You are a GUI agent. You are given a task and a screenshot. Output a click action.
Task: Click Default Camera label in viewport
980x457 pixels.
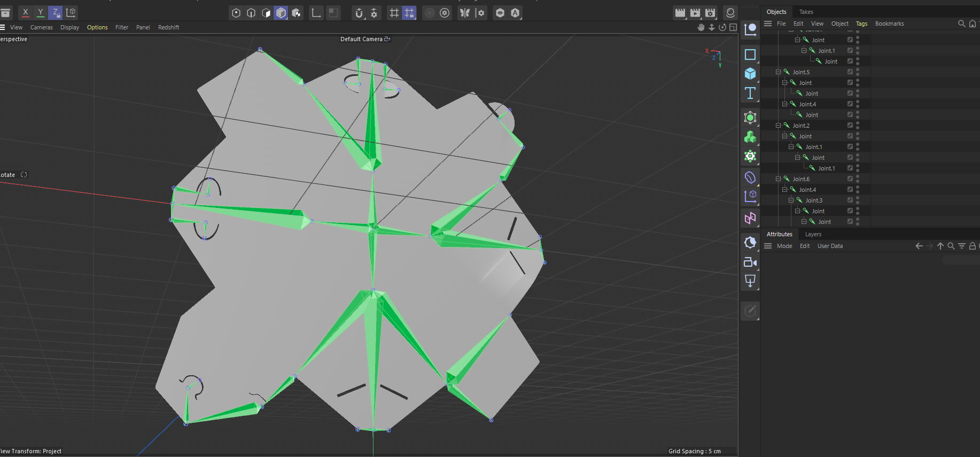pyautogui.click(x=361, y=39)
